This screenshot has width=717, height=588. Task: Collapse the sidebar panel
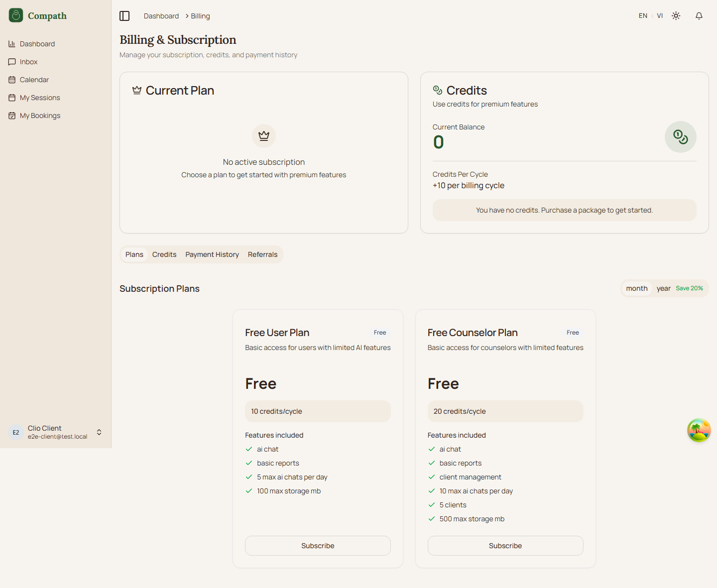tap(124, 16)
